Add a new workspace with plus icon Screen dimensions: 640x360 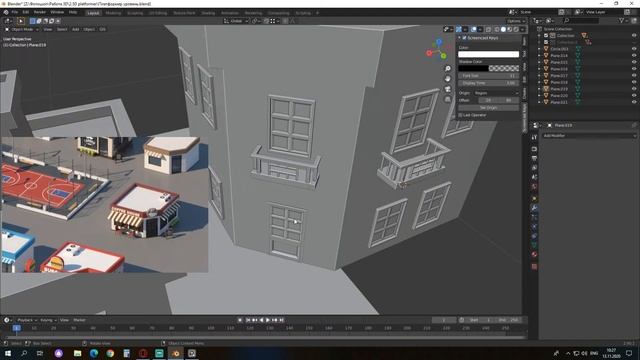(318, 13)
